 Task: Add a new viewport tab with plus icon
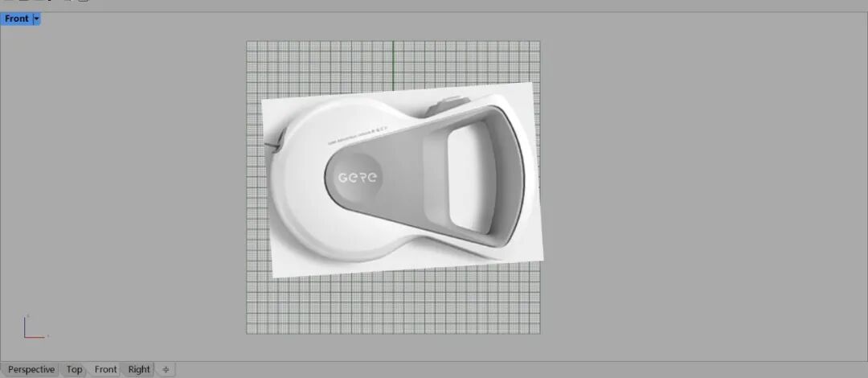tap(165, 370)
